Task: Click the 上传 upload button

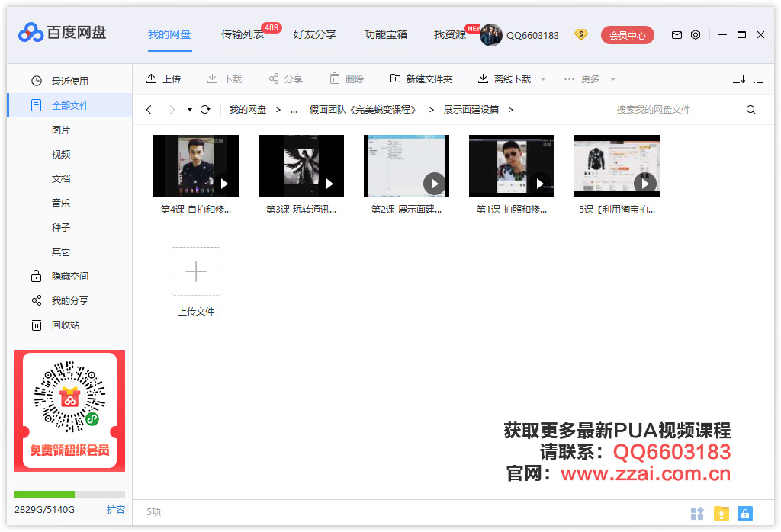Action: (163, 79)
